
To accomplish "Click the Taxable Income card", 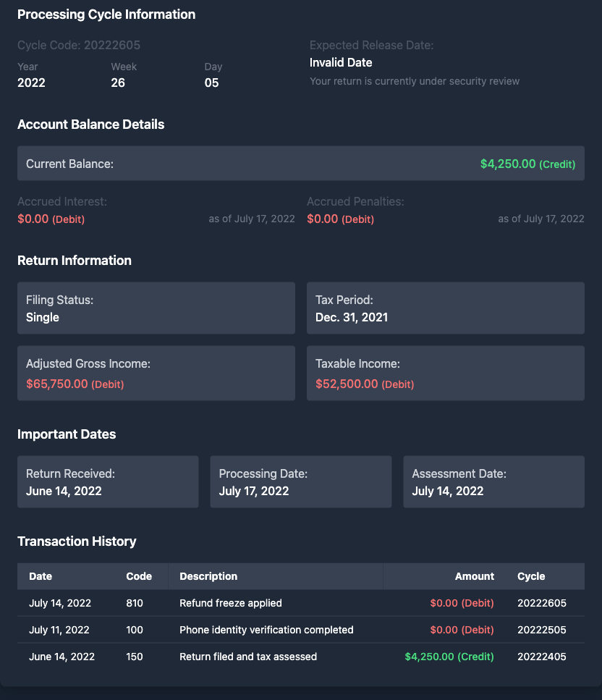I will (445, 374).
